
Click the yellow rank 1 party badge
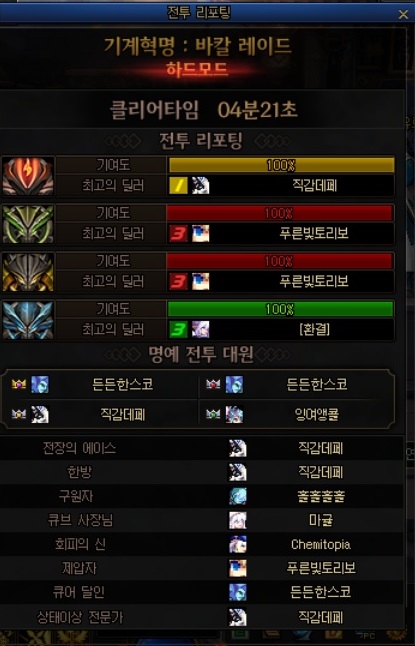pos(178,185)
